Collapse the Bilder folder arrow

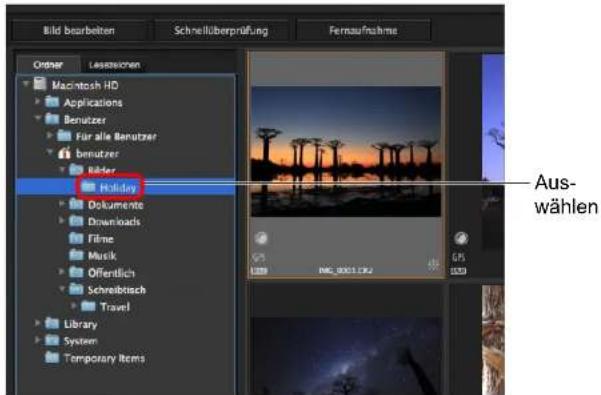(62, 169)
